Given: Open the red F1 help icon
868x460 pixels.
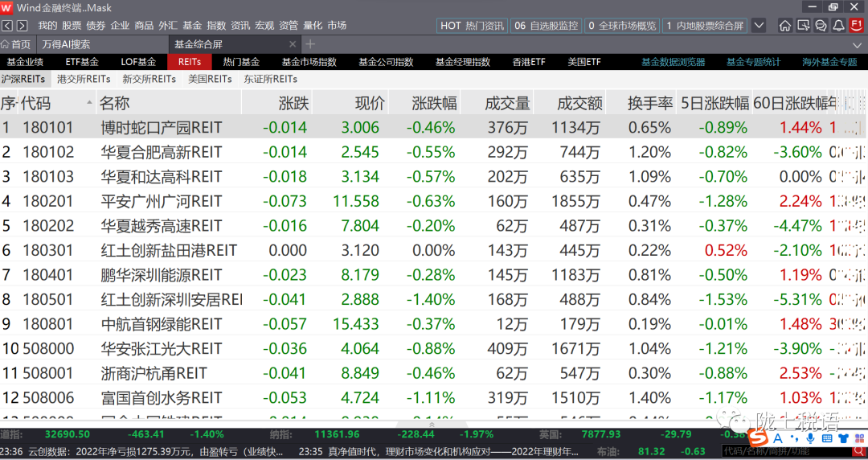Looking at the screenshot, I should pos(857,26).
